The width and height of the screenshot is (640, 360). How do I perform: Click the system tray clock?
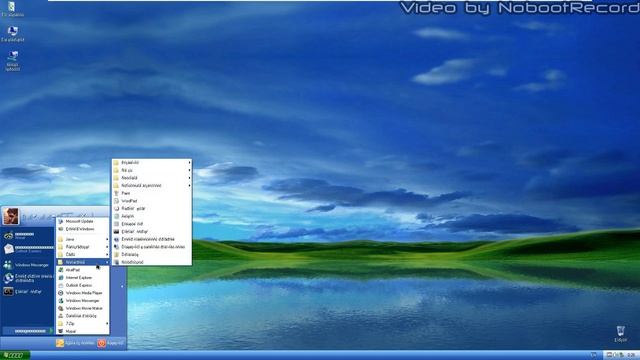coord(631,356)
